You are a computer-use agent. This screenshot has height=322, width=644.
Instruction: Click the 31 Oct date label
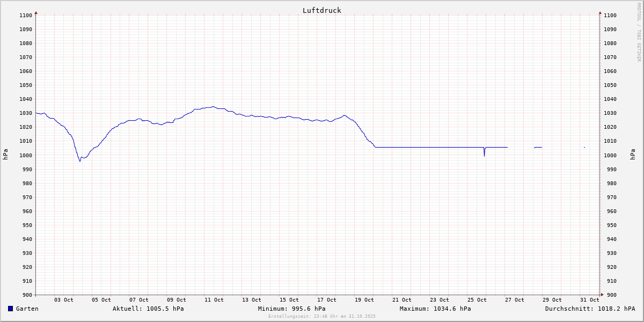click(x=590, y=300)
